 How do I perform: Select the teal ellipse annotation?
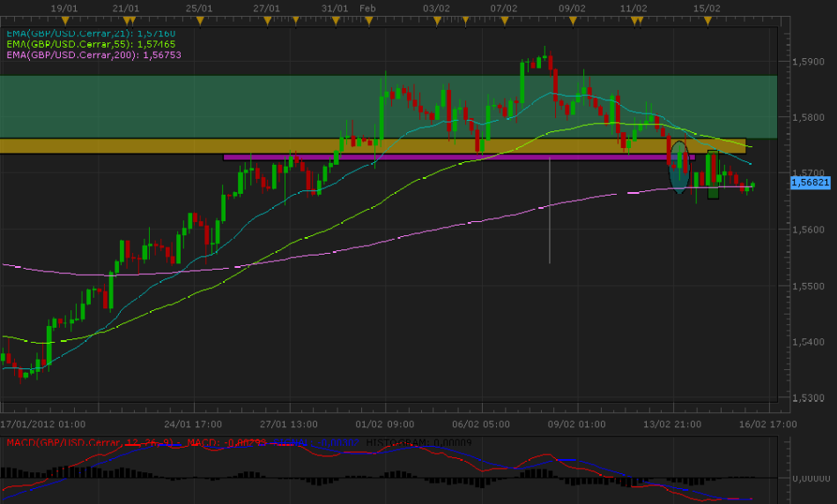[678, 167]
